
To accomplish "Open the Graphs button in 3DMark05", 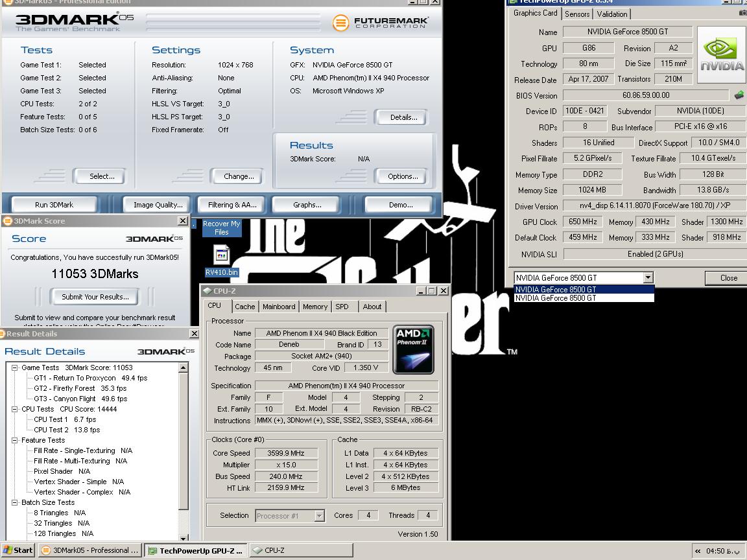I will (x=307, y=205).
